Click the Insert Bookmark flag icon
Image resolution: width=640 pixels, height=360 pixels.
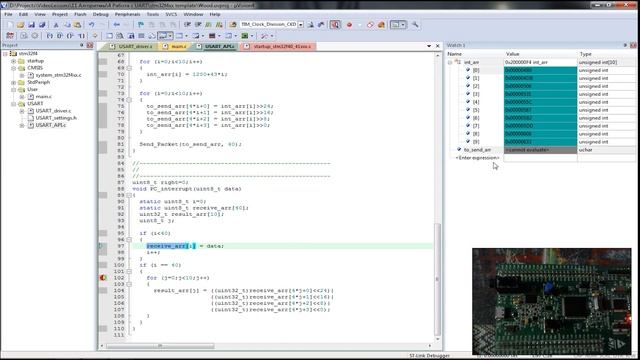141,25
